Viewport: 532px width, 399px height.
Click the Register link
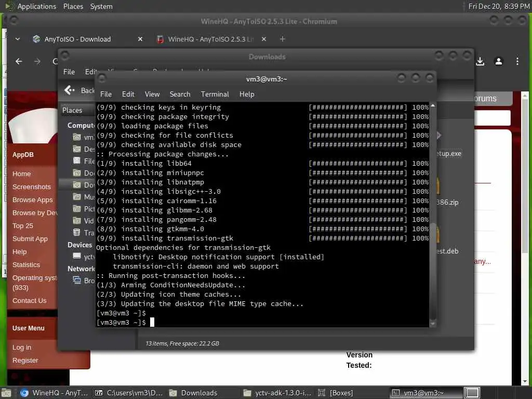click(25, 361)
